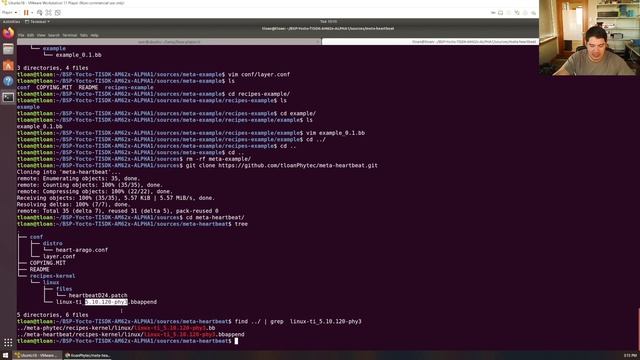
Task: Click 'example_0.1.bb' in top tree output
Action: click(x=78, y=55)
